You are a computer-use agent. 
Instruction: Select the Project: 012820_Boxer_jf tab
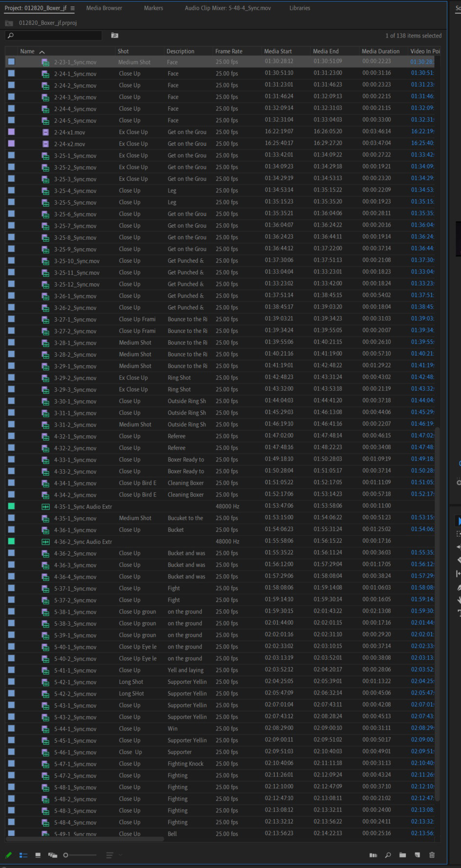[35, 8]
